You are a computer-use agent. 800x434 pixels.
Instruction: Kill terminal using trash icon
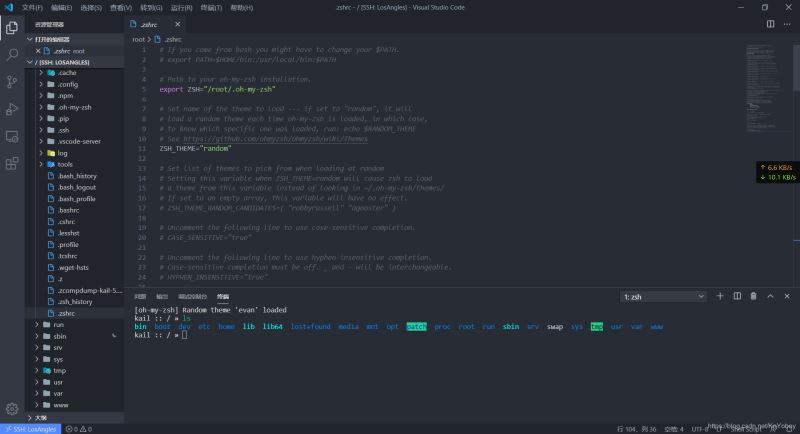click(753, 296)
